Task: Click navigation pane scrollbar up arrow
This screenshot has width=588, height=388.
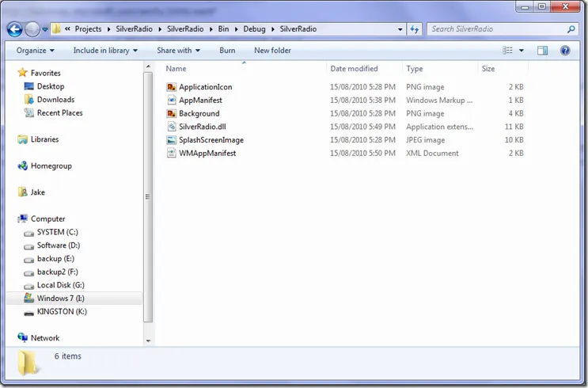Action: (x=148, y=67)
